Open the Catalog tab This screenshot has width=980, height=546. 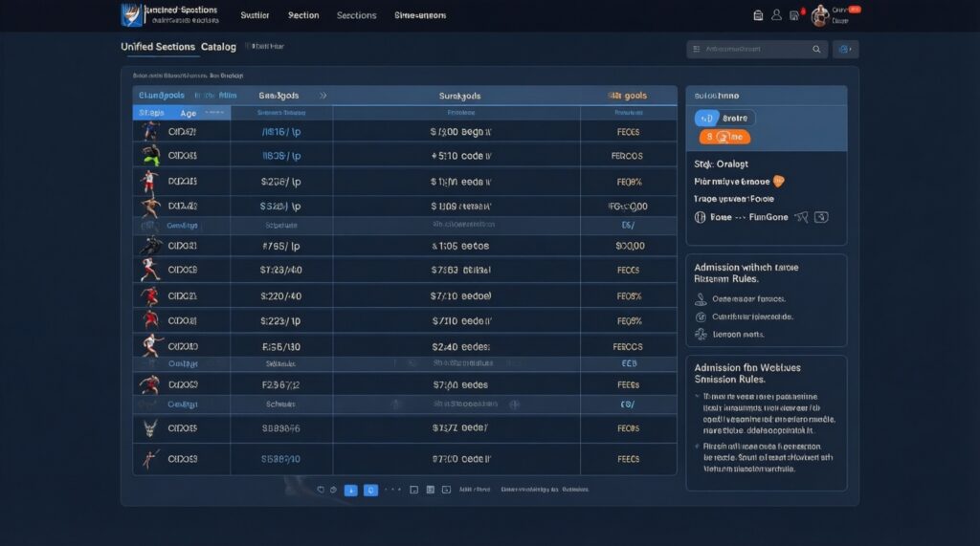click(219, 46)
